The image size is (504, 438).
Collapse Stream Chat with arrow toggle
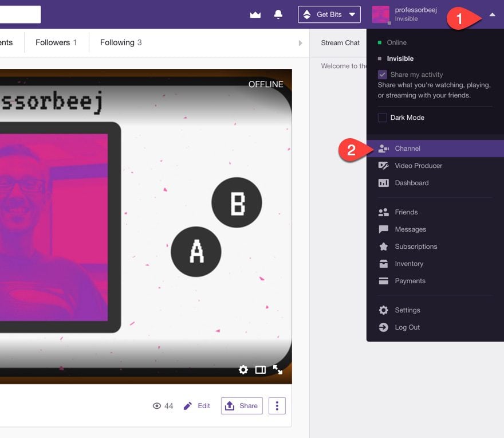tap(300, 43)
